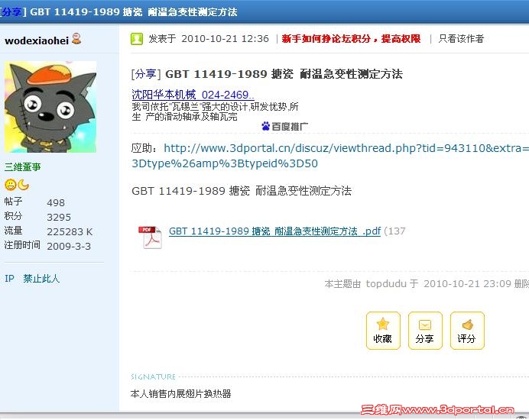Click the user status icon next to wodexiaohei
This screenshot has height=420, width=529.
pos(77,39)
